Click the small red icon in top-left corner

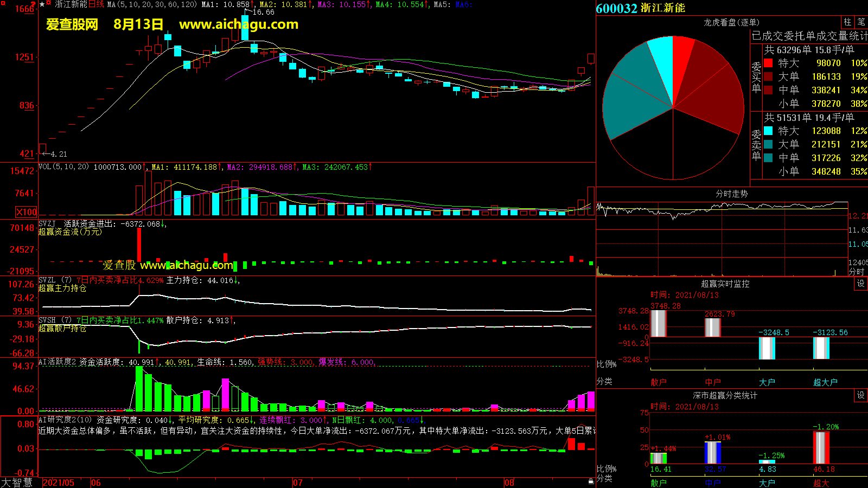coord(3,3)
